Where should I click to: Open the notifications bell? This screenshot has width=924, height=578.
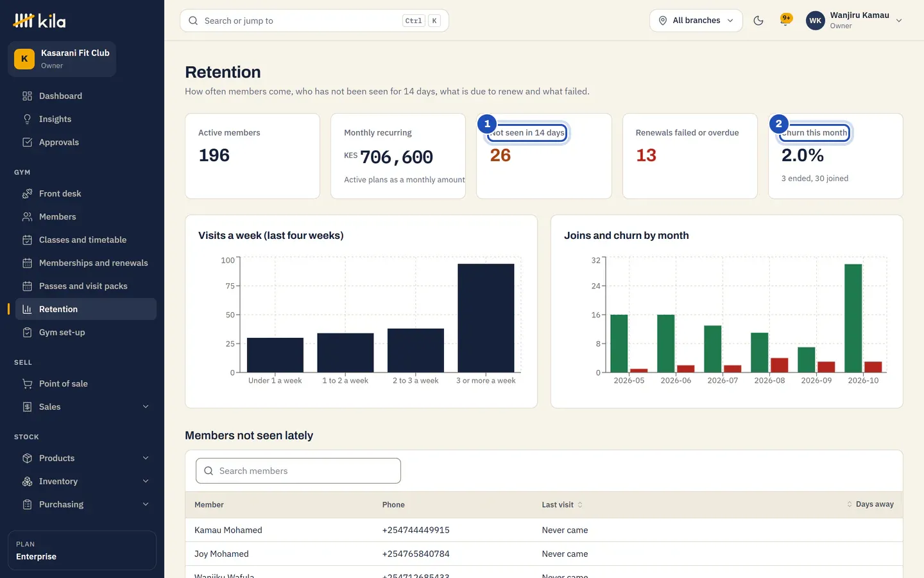[x=785, y=20]
